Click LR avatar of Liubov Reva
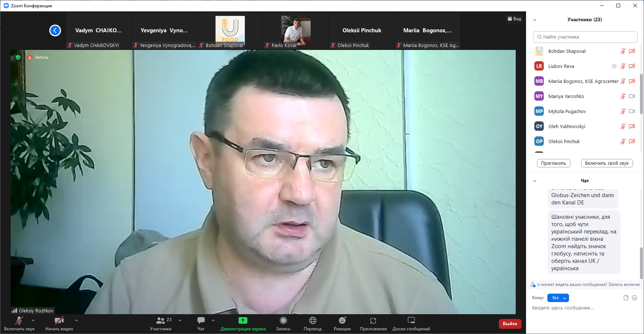 (539, 66)
